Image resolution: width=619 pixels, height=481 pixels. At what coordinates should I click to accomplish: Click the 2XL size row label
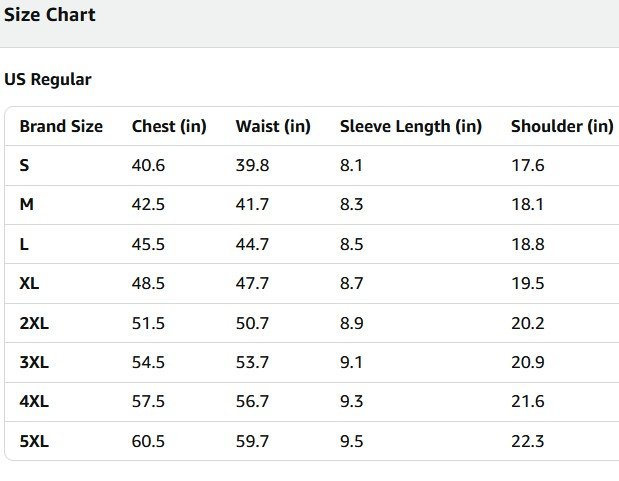click(x=34, y=323)
